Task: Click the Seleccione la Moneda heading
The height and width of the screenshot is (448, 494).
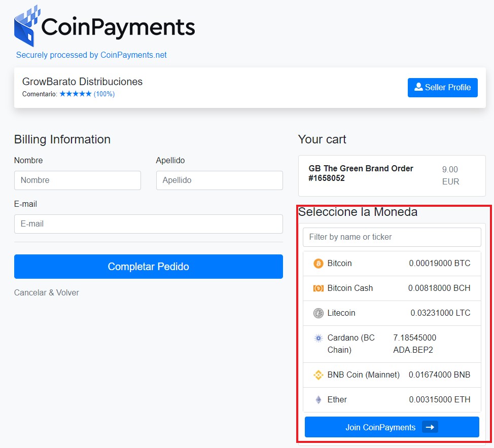Action: [x=358, y=211]
